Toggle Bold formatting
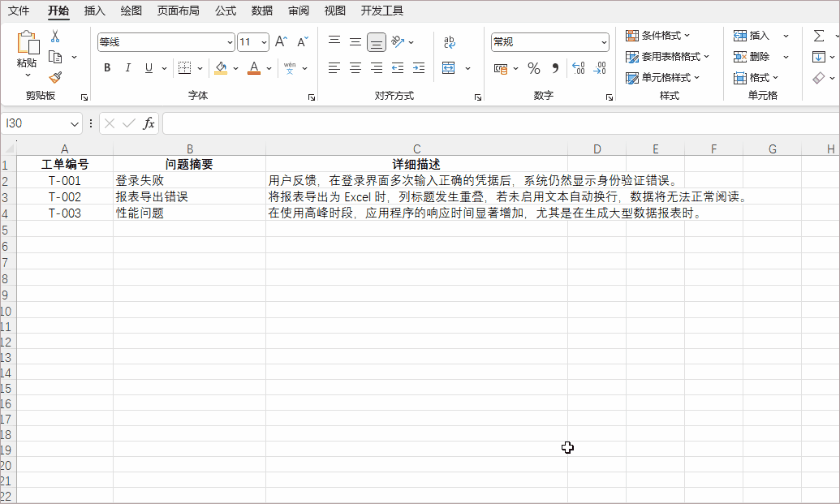This screenshot has height=504, width=840. coord(107,68)
